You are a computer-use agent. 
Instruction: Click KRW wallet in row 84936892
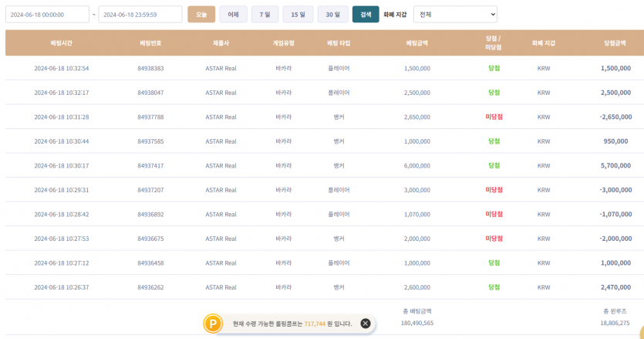[x=544, y=214]
